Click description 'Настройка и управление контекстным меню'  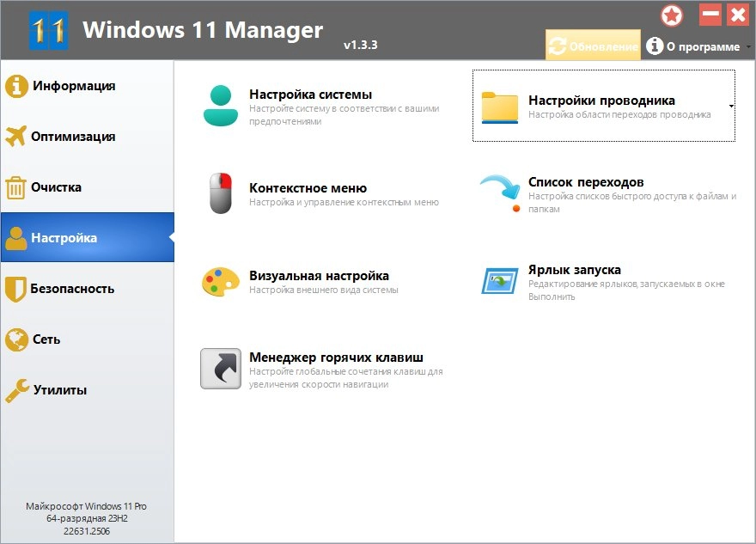344,202
